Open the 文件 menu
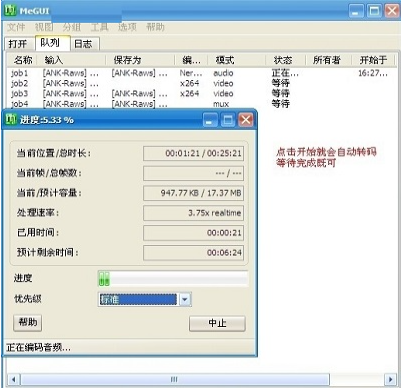The image size is (401, 388). tap(16, 27)
